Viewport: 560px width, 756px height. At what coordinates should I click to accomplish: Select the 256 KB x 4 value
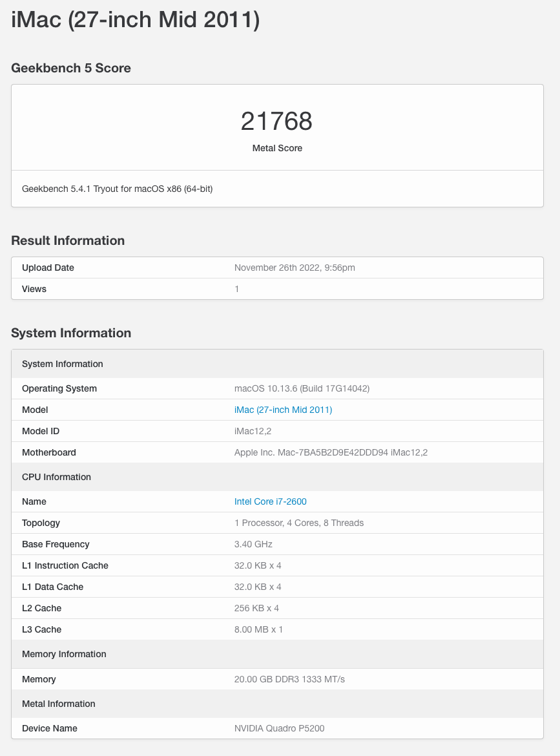point(256,608)
